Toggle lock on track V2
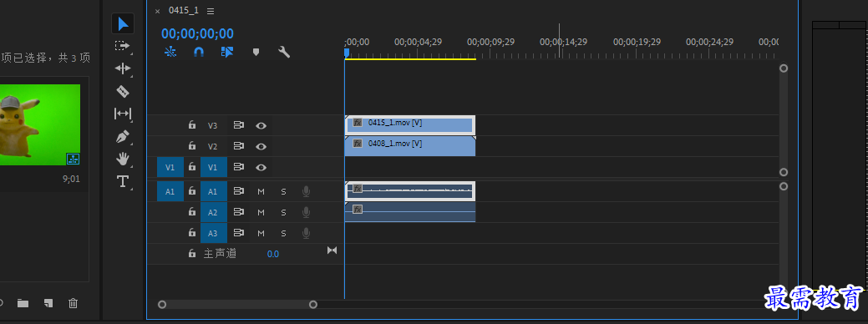868x324 pixels. tap(192, 146)
